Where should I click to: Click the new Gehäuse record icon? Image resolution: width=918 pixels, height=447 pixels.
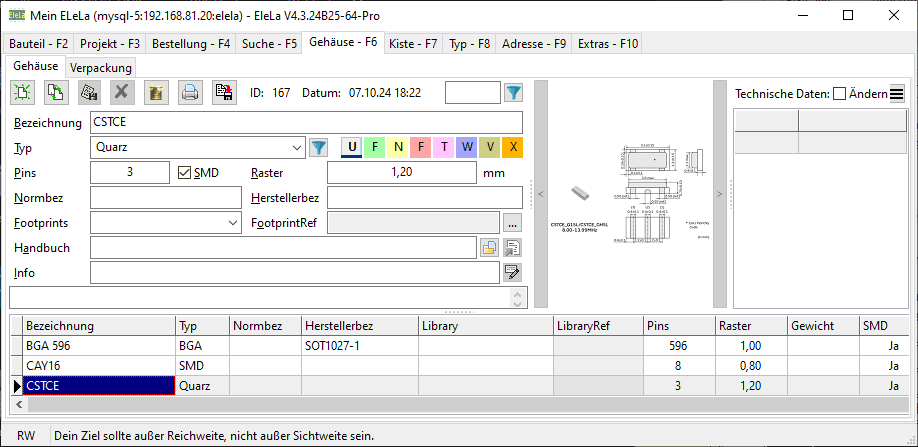pos(22,93)
